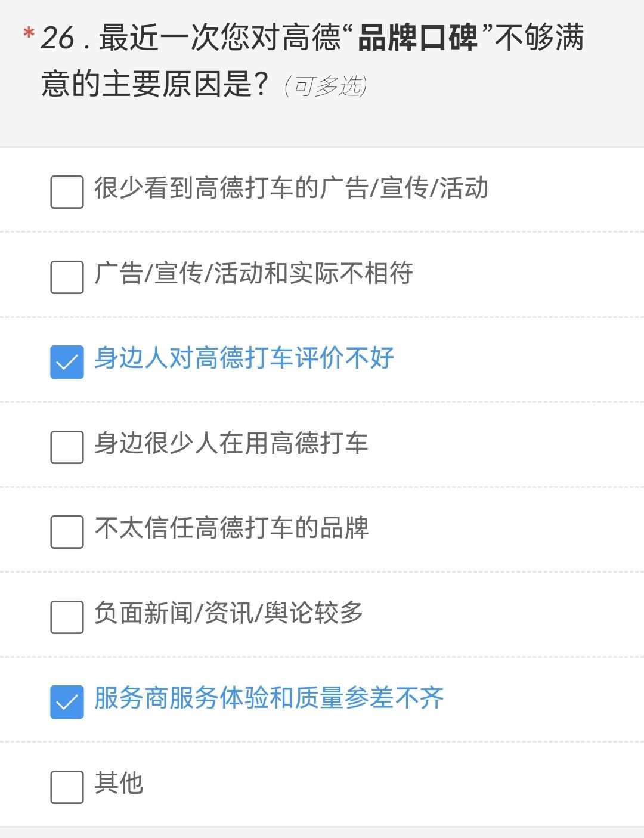The width and height of the screenshot is (644, 838).
Task: Click the bold 品牌口碑 phrase
Action: (418, 38)
